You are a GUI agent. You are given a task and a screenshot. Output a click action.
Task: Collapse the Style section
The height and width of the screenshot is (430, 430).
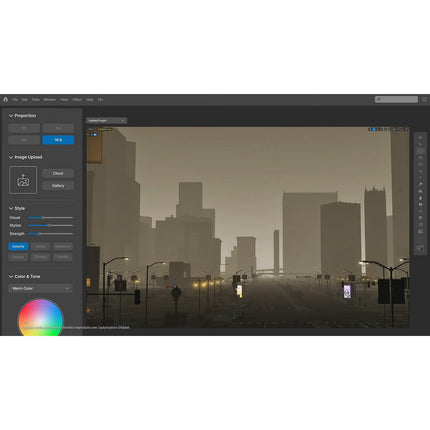click(11, 208)
